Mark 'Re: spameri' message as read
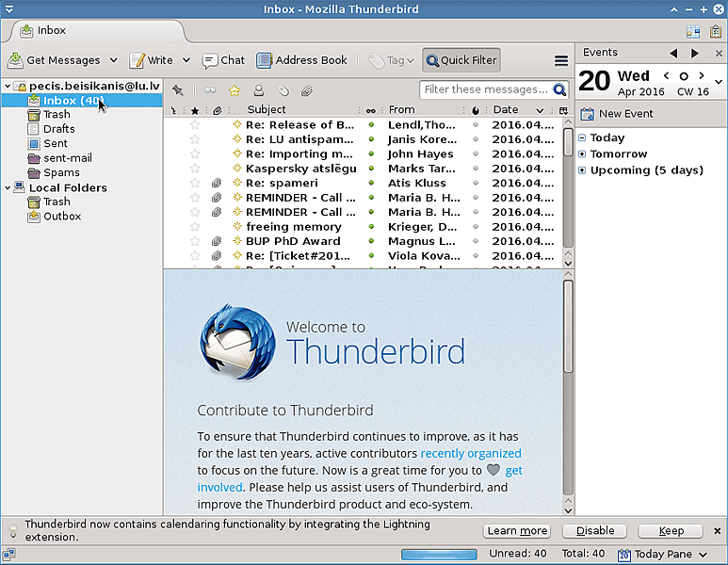This screenshot has height=565, width=728. click(371, 183)
